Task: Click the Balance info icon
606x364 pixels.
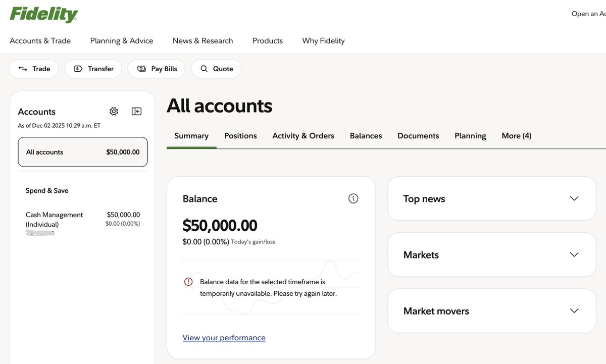Action: pyautogui.click(x=353, y=198)
